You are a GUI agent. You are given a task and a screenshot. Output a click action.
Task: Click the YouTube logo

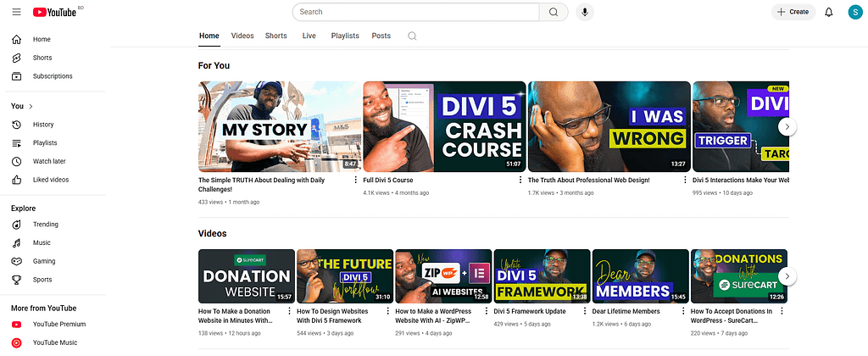(x=58, y=12)
